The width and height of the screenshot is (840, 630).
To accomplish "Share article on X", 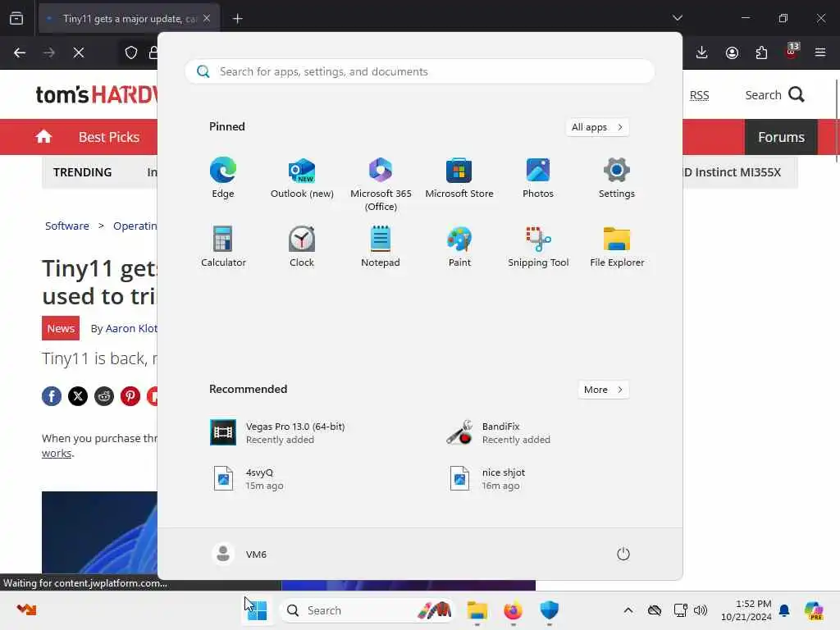I will [78, 396].
